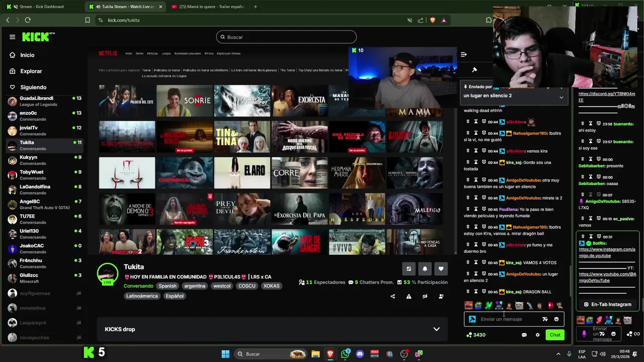Expand pinned message 'un lugar en silencio 2'
The image size is (644, 362).
pos(561,97)
